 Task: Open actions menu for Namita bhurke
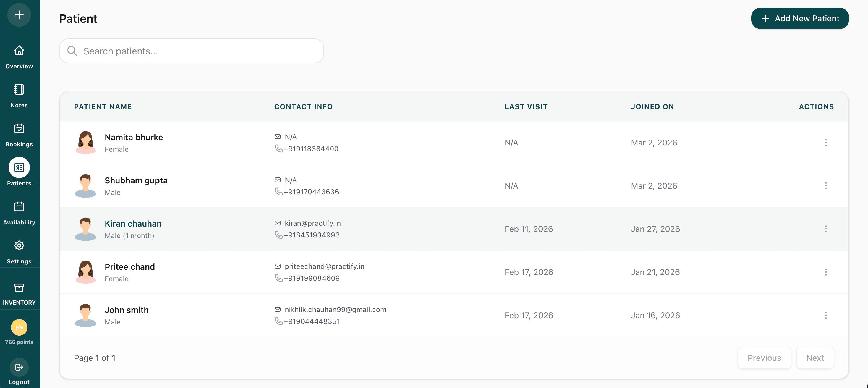[826, 143]
